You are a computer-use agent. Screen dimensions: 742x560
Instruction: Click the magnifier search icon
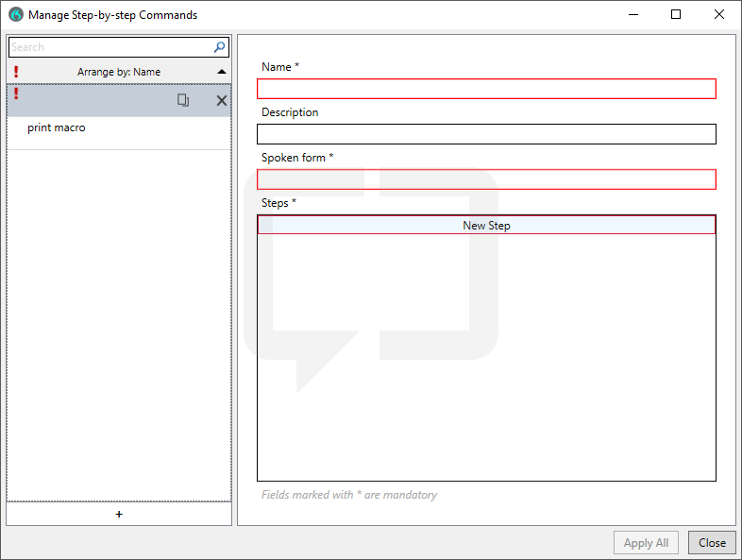pos(219,47)
